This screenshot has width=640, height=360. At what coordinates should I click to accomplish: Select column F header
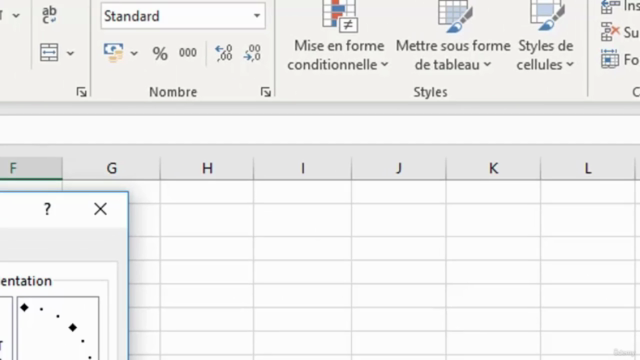31,168
